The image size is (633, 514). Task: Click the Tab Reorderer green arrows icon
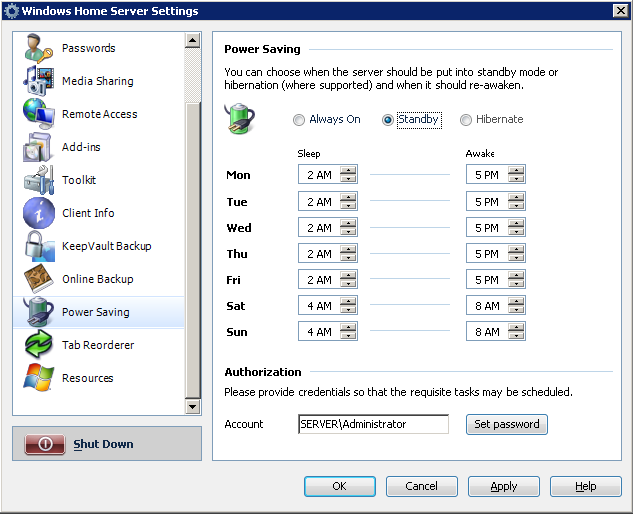pyautogui.click(x=38, y=344)
